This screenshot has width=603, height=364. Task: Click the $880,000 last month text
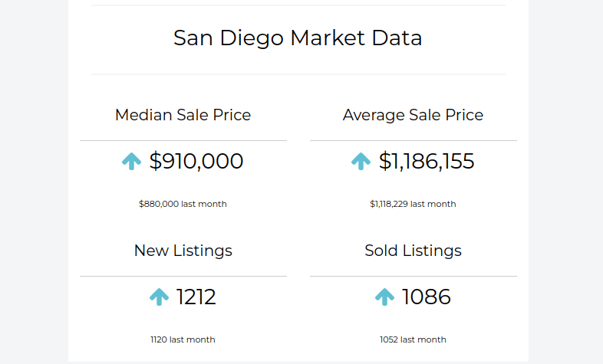coord(183,204)
